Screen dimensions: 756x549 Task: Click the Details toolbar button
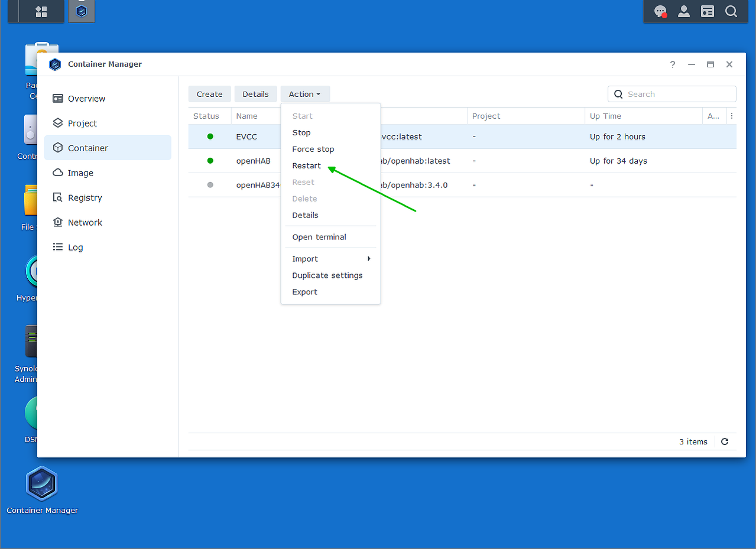[255, 94]
